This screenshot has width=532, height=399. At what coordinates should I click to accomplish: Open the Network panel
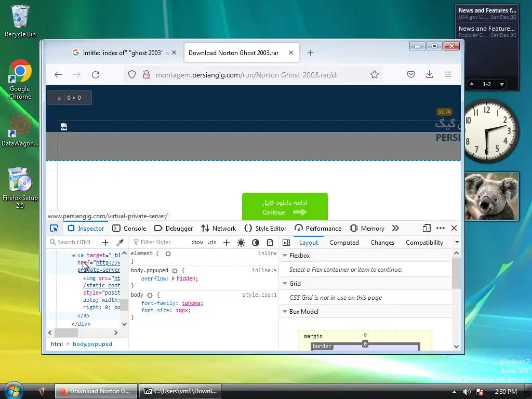219,229
